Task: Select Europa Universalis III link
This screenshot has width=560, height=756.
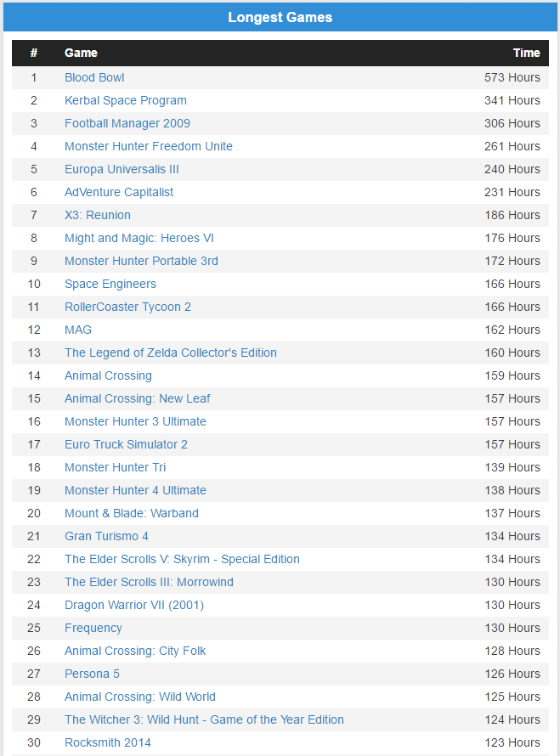Action: coord(122,169)
